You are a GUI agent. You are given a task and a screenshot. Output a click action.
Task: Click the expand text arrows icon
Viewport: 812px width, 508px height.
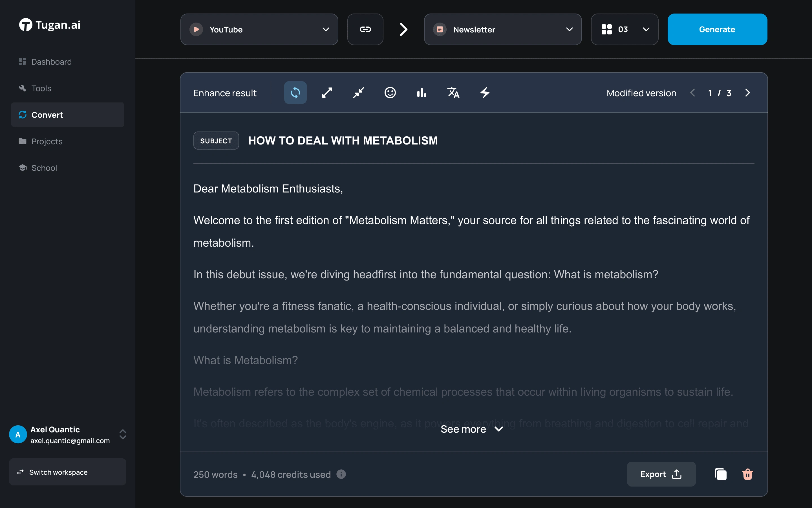pyautogui.click(x=327, y=93)
